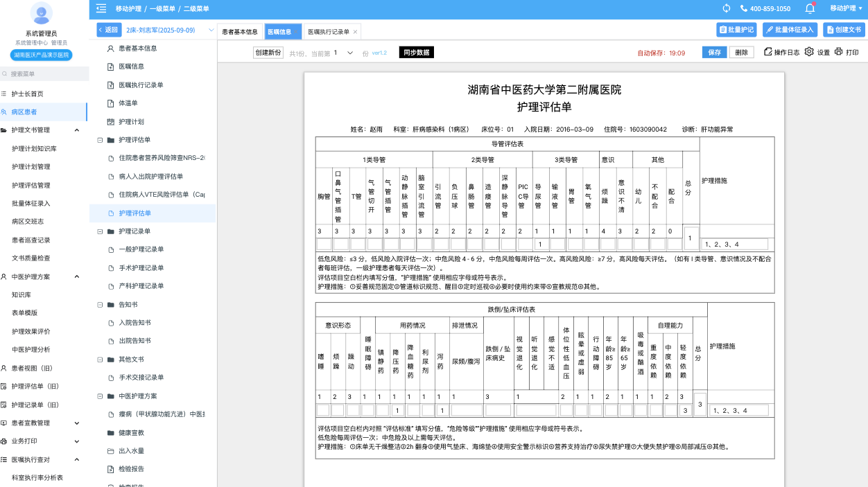Collapse the 医嘱执行查对 menu chevron

pos(77,459)
